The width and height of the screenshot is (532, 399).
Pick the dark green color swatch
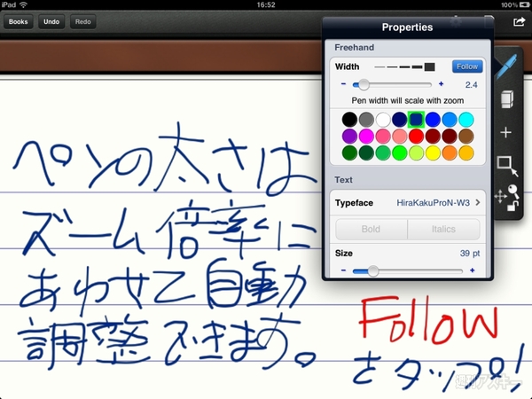[349, 153]
